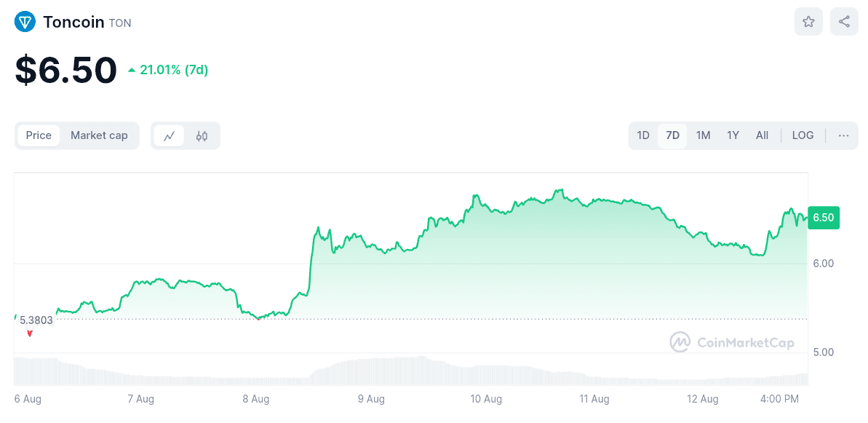Open sharing options with the share icon

tap(843, 21)
